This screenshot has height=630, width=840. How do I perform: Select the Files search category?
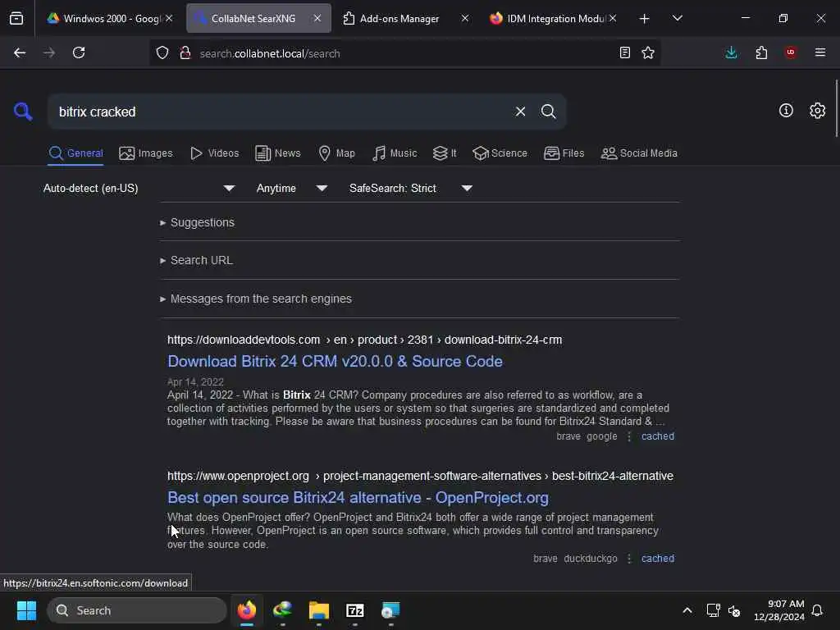pyautogui.click(x=564, y=153)
